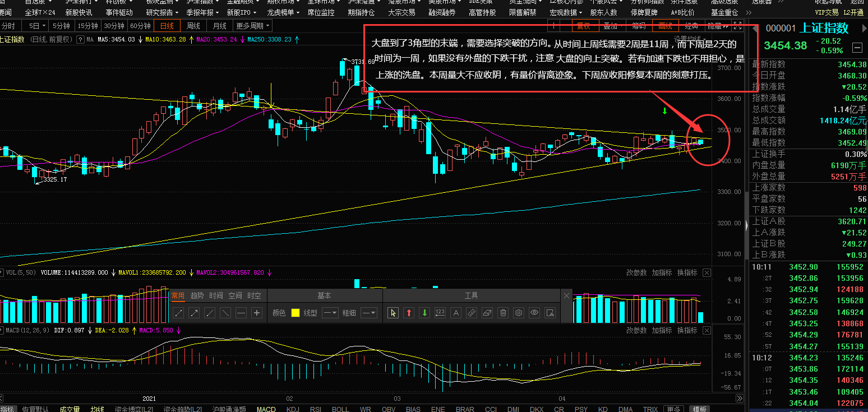Toggle the 筹码 chip distribution button
868x412 pixels.
pos(639,26)
